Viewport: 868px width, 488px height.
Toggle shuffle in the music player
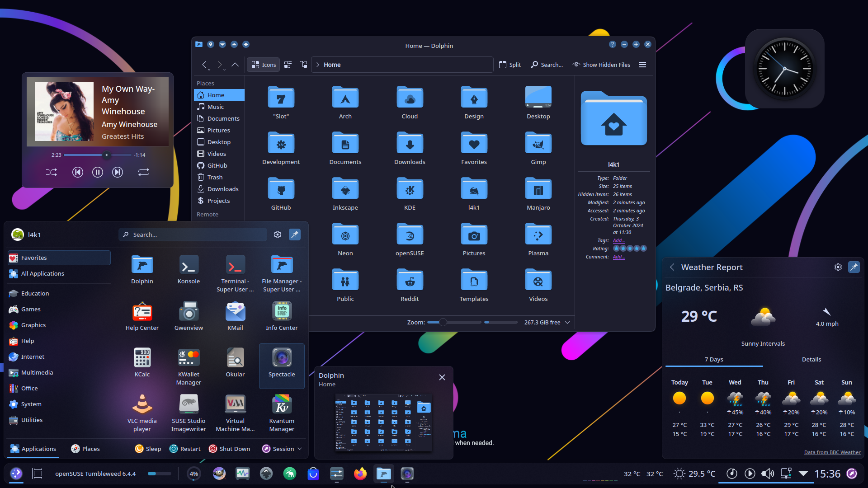tap(52, 172)
